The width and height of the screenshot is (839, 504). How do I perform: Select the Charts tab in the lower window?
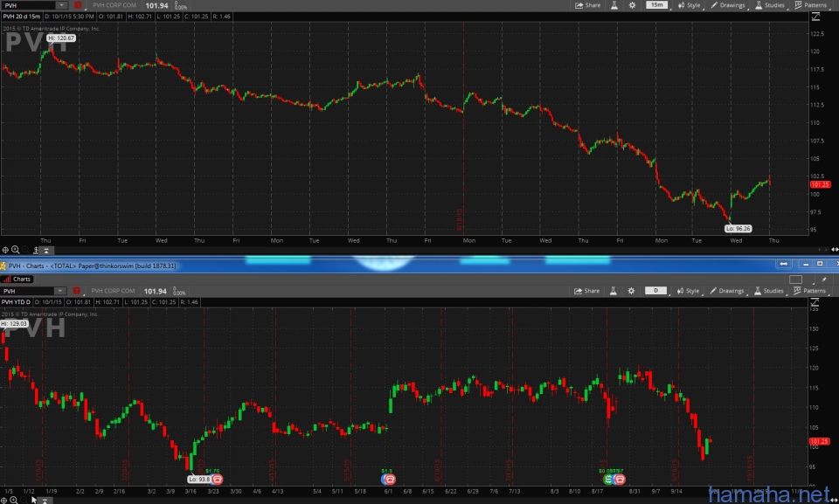(17, 279)
